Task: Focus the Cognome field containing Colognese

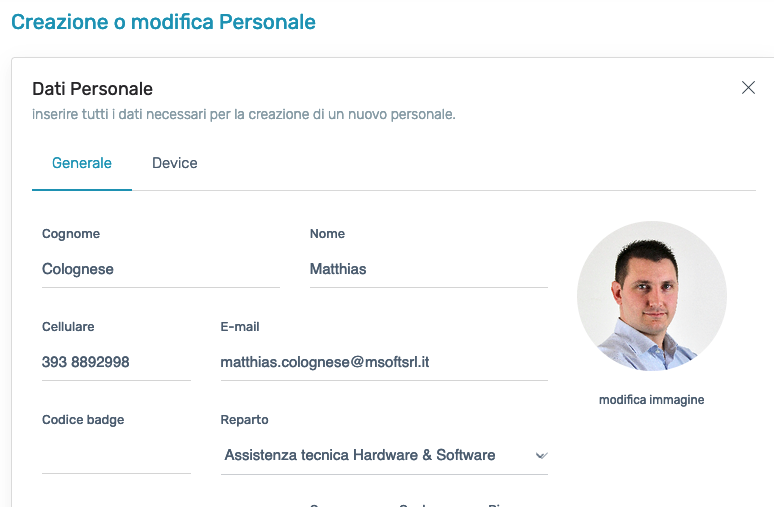Action: (x=161, y=269)
